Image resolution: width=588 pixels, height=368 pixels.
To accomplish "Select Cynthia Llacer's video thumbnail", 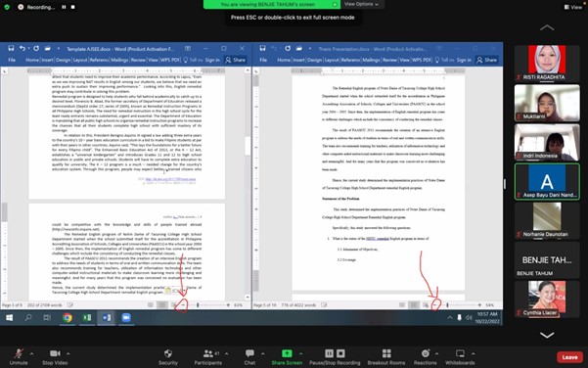I will [x=547, y=299].
